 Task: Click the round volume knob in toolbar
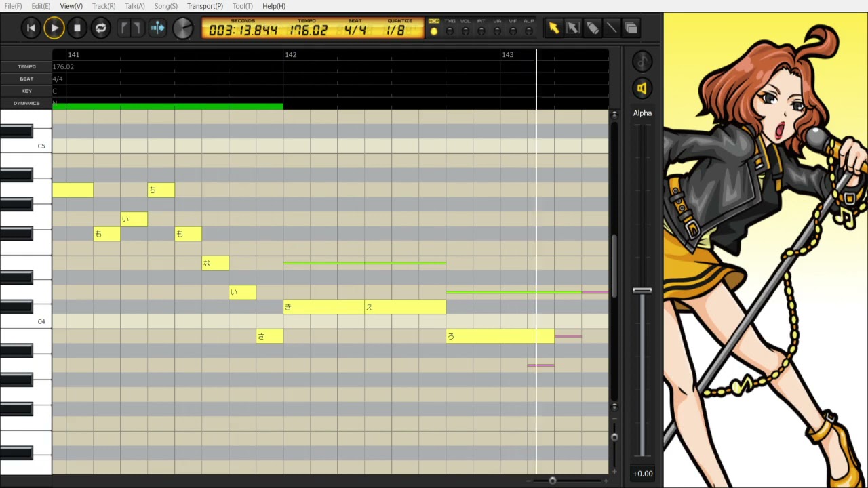click(x=183, y=28)
